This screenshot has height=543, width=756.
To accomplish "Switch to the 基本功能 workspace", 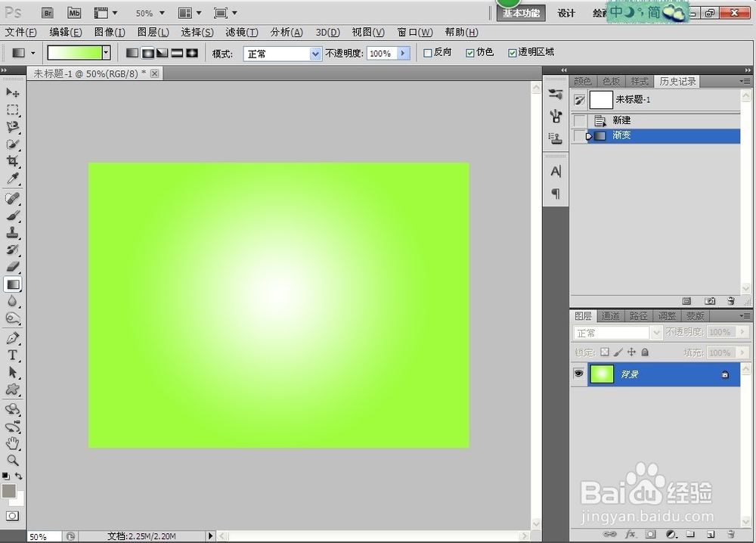I will [521, 13].
